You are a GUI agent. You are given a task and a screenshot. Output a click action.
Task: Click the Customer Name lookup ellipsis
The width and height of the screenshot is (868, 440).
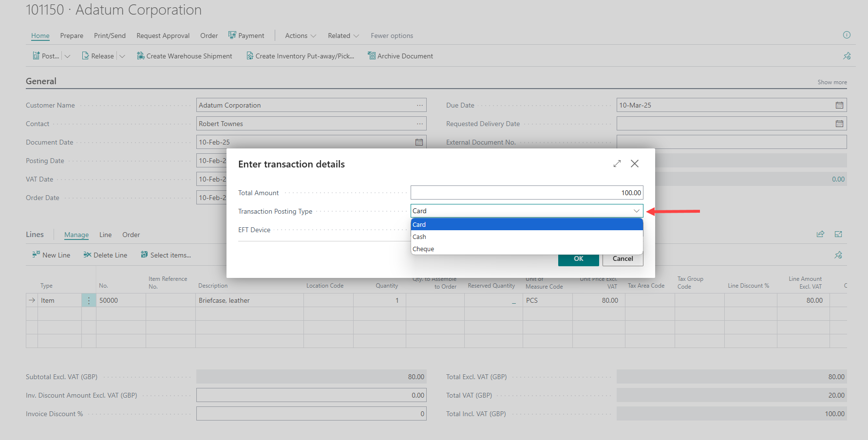pyautogui.click(x=419, y=105)
